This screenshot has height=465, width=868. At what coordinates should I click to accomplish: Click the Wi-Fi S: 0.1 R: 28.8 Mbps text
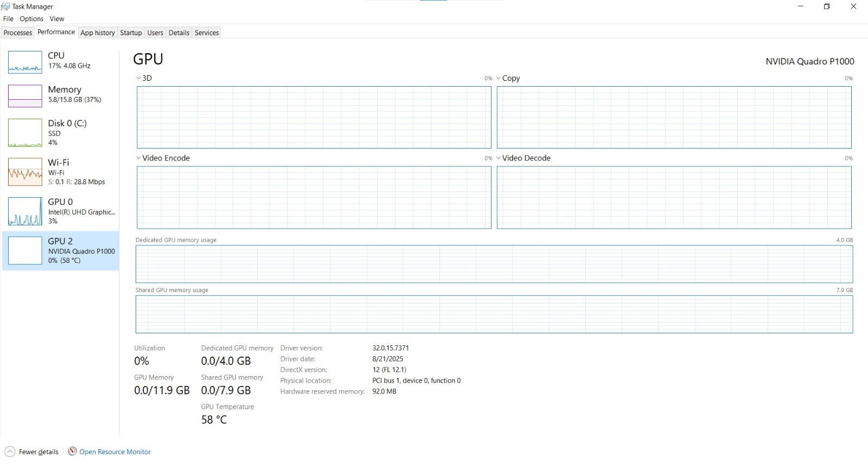[x=76, y=182]
